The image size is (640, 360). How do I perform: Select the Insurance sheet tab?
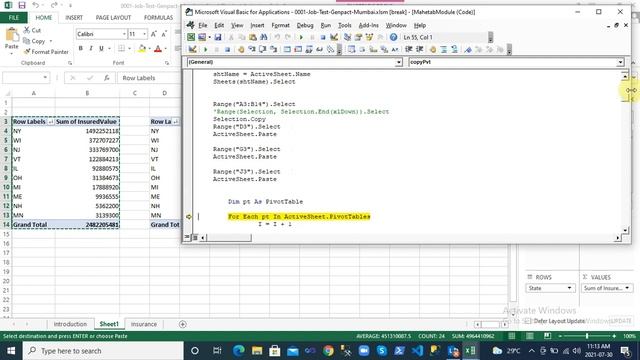[x=144, y=324]
